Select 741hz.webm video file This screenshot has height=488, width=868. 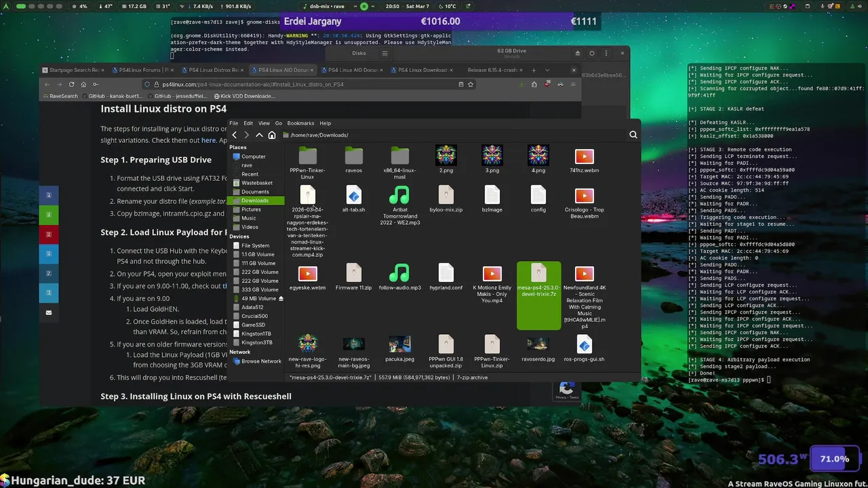[584, 160]
